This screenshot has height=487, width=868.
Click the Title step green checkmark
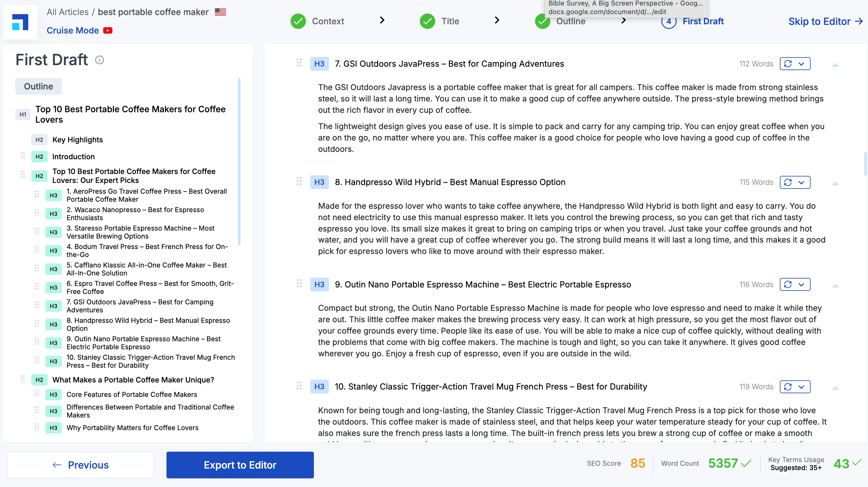427,21
